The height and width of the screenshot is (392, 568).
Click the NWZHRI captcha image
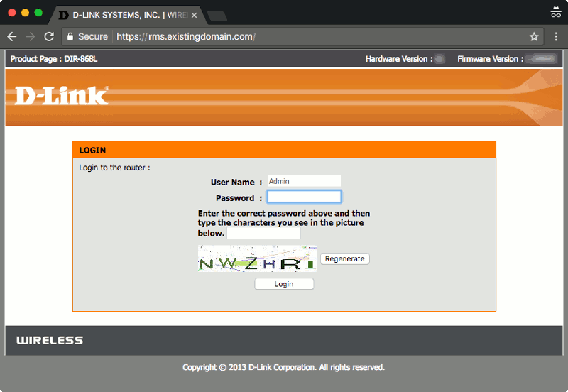[x=258, y=258]
